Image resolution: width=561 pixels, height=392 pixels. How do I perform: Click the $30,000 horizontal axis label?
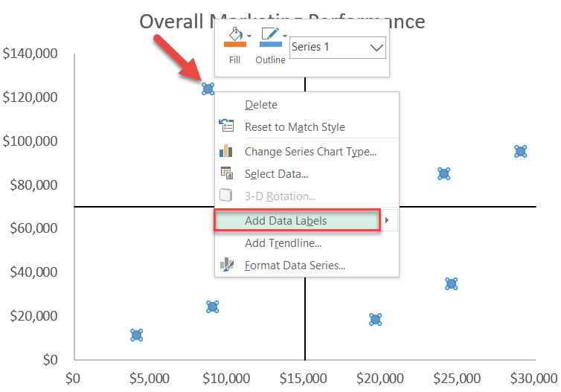pos(533,379)
